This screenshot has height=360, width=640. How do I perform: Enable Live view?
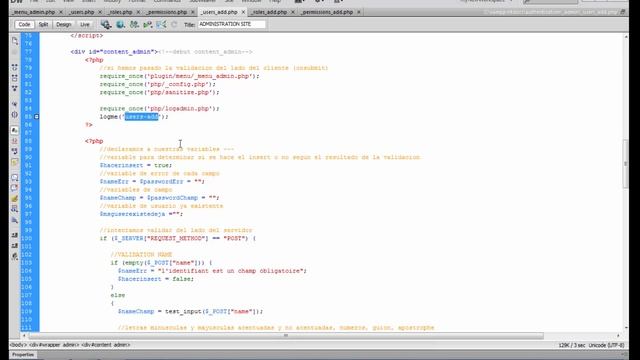[x=84, y=24]
